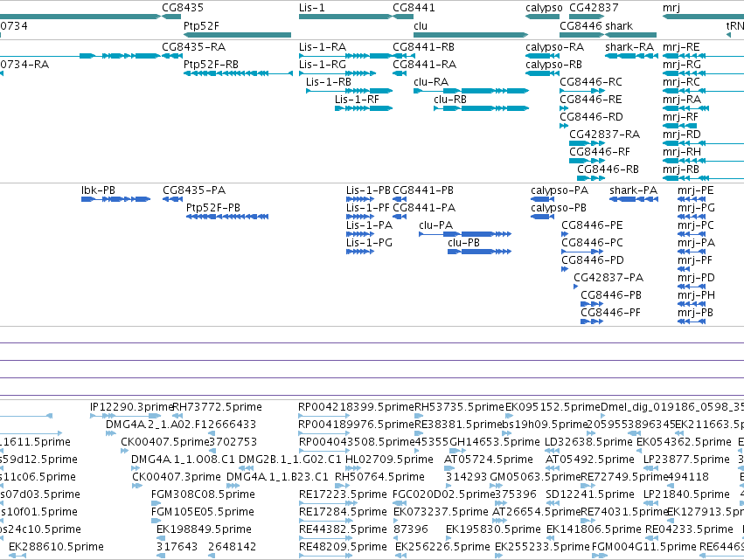Viewport: 744px width, 560px height.
Task: Click the shark gene label
Action: pos(619,25)
